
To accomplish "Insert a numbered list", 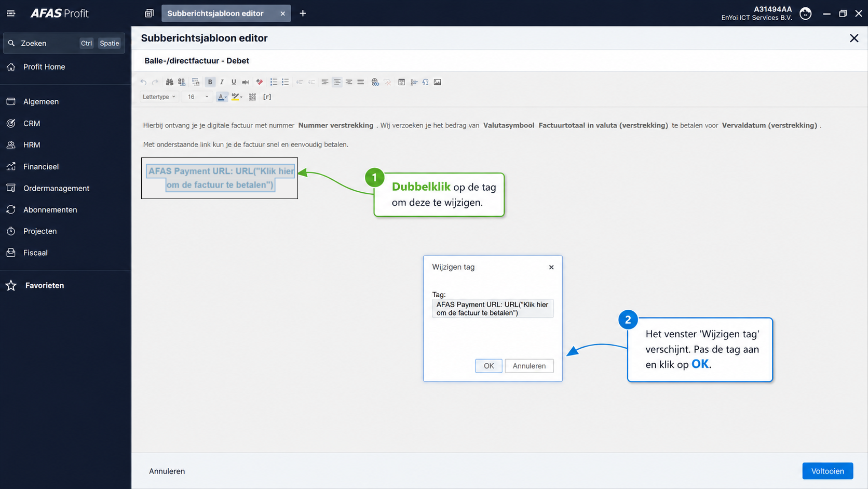I will coord(274,82).
